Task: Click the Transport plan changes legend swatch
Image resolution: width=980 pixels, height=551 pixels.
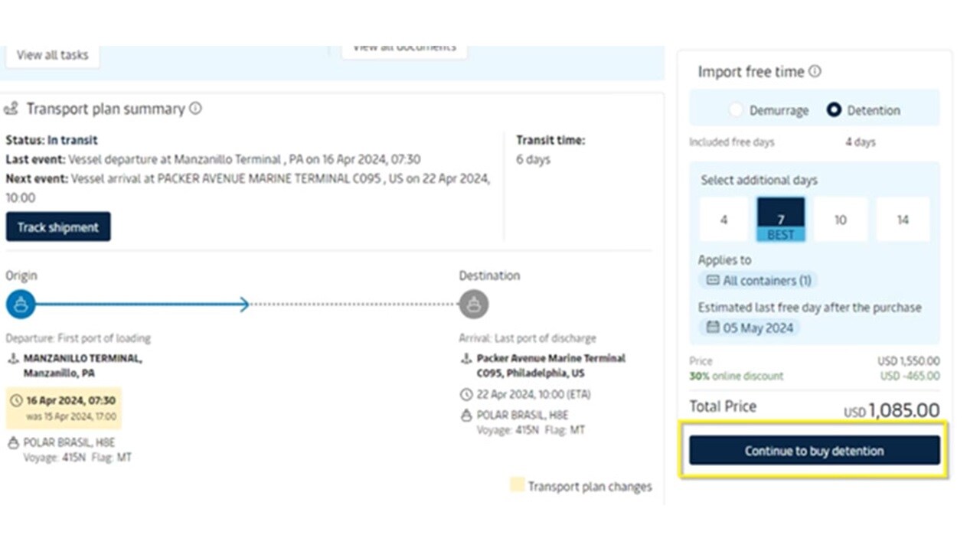Action: coord(518,485)
